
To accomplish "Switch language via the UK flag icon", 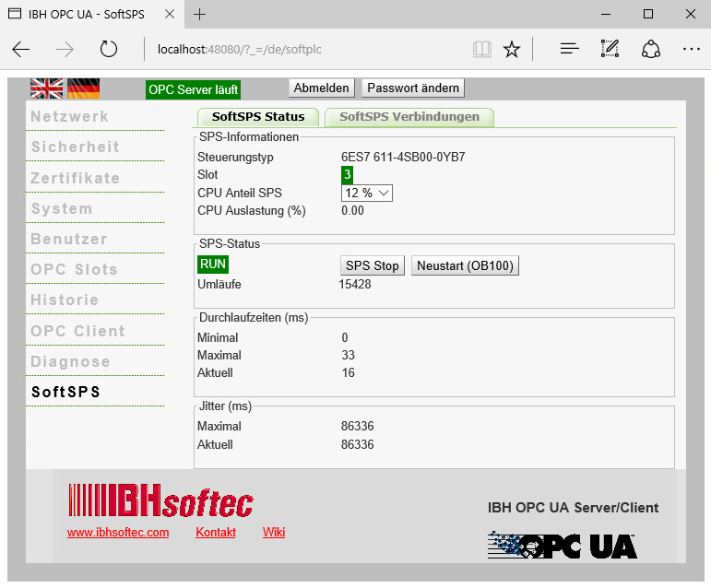I will [x=47, y=88].
